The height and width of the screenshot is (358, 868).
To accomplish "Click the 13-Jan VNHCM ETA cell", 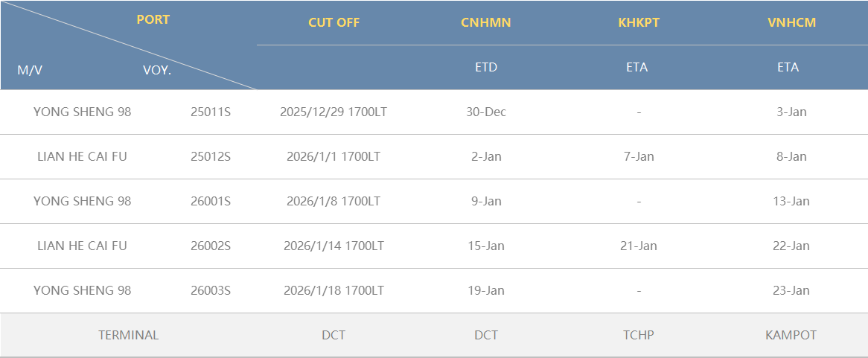I will [x=791, y=201].
